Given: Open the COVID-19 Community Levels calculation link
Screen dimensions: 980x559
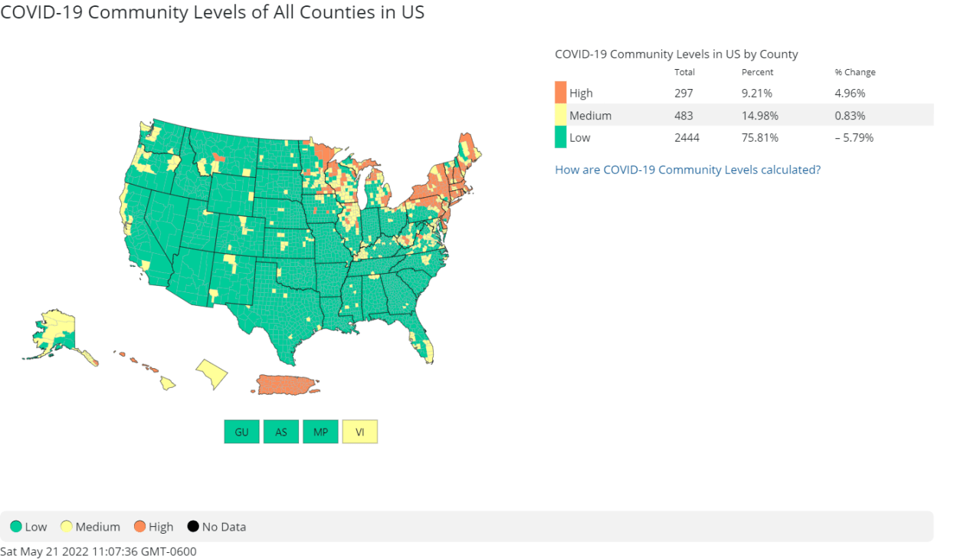Looking at the screenshot, I should point(687,169).
